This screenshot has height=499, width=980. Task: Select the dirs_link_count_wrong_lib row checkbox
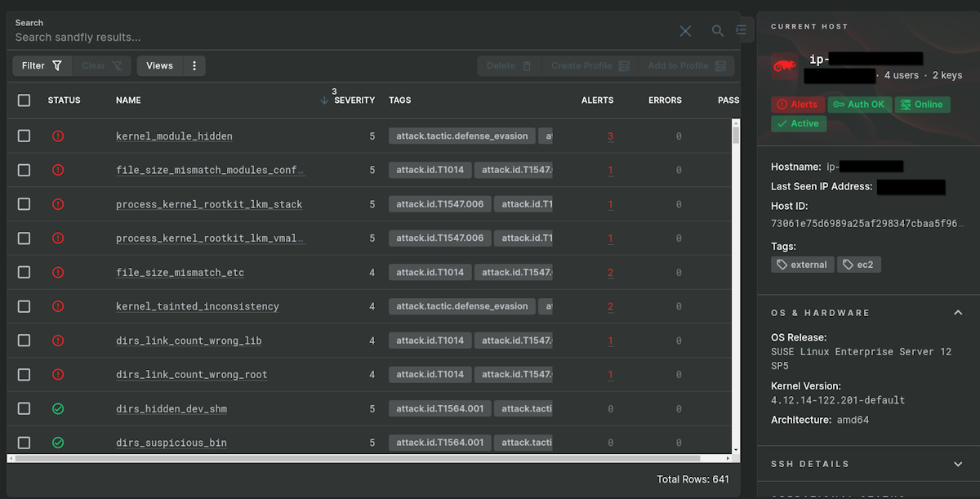coord(24,341)
